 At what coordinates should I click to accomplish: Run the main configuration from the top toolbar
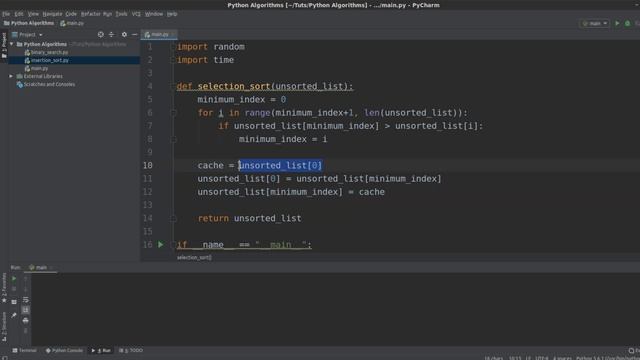pyautogui.click(x=617, y=23)
